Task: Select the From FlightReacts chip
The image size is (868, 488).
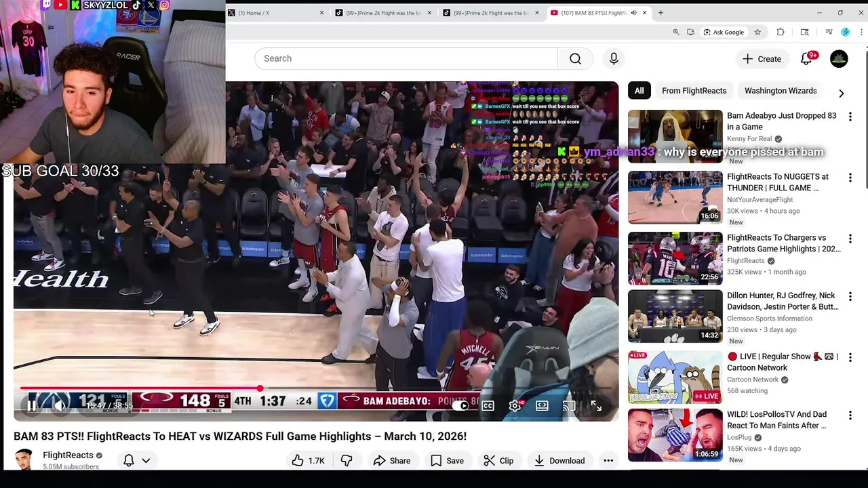Action: [x=694, y=90]
